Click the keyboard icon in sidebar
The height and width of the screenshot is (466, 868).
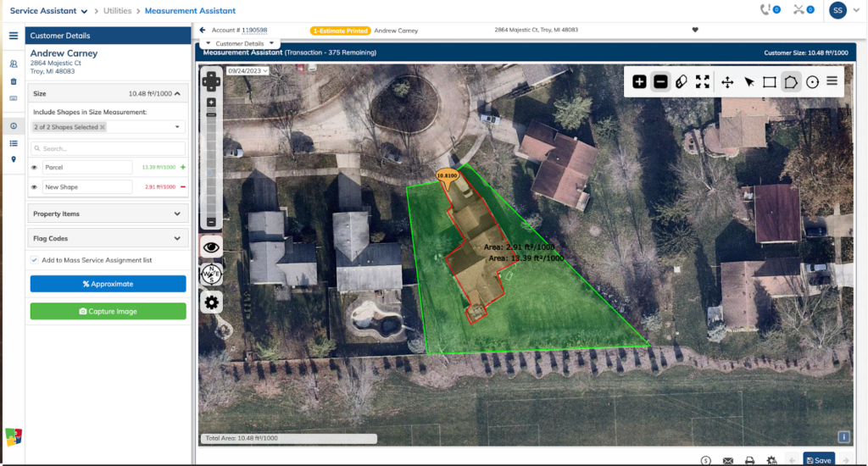14,98
